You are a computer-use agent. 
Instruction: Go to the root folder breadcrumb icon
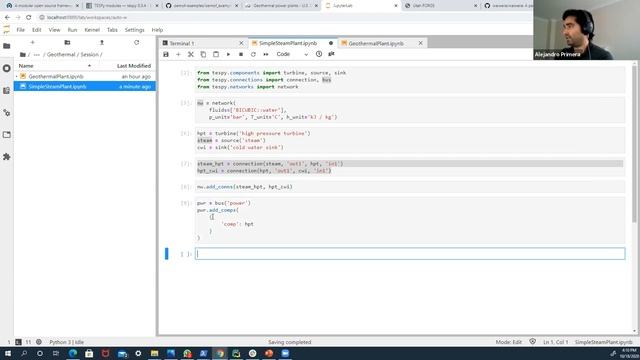(23, 54)
